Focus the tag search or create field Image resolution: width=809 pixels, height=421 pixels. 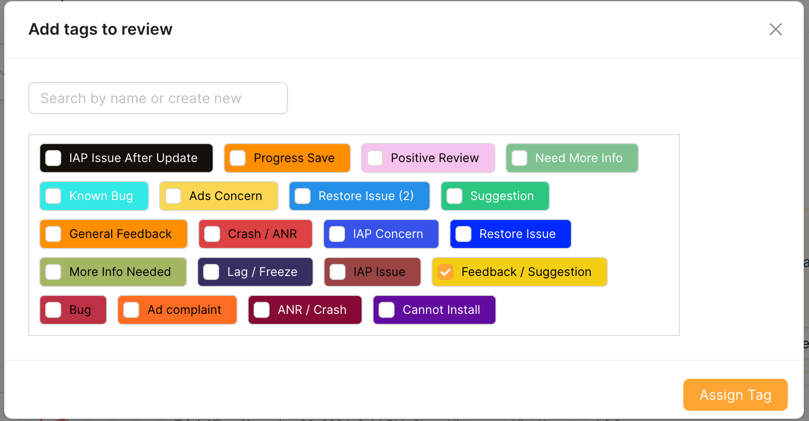coord(158,98)
